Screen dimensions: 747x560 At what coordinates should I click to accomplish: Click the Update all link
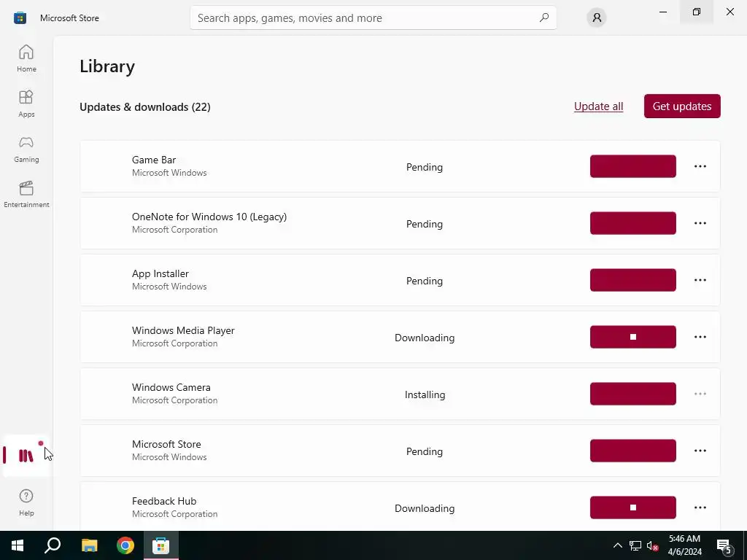[x=598, y=106]
